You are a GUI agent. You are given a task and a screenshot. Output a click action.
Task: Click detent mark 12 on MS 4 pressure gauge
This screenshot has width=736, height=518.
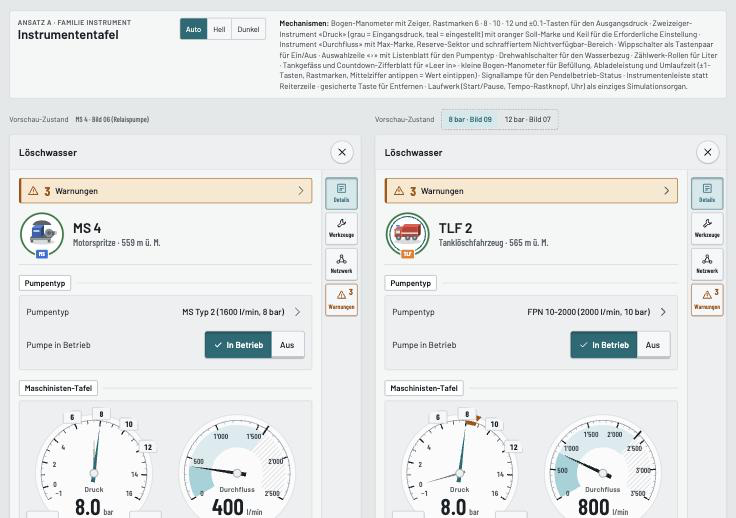coord(148,447)
